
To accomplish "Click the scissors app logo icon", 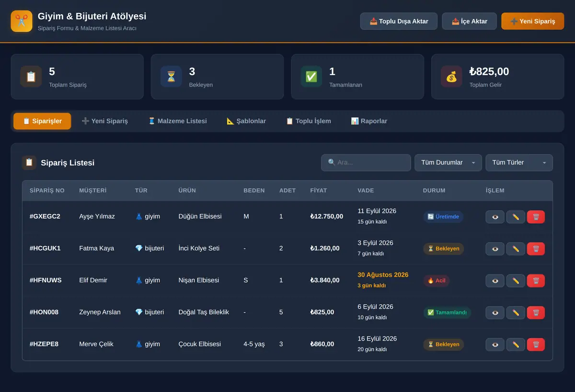I will [22, 21].
